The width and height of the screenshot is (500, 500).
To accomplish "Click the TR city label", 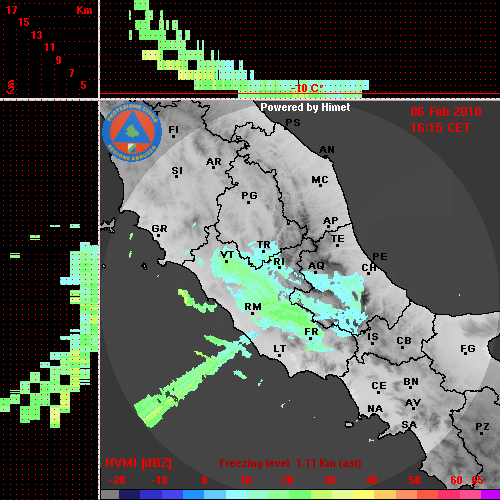I will click(264, 245).
